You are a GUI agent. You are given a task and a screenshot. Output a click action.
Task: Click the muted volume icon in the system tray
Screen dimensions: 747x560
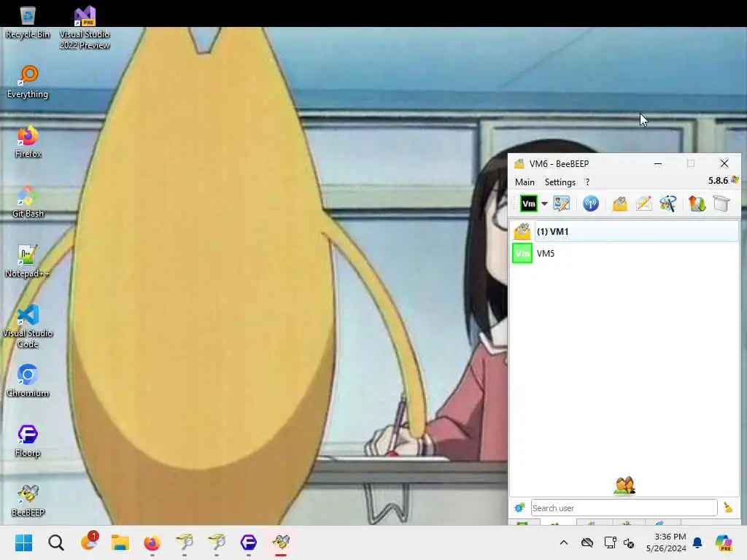click(629, 542)
